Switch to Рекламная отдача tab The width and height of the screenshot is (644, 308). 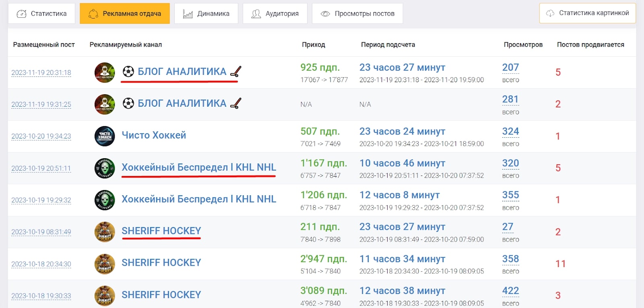(125, 13)
